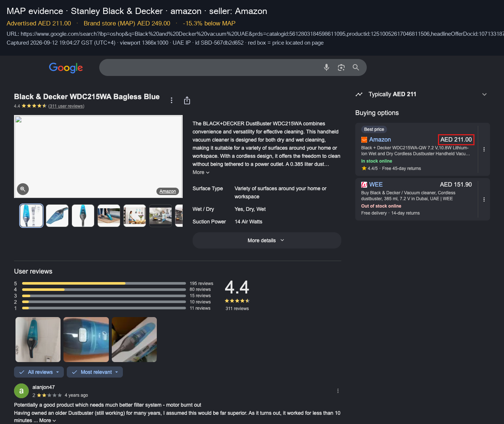Viewport: 504px width, 424px height.
Task: Select the second product thumbnail of angled vacuum
Action: [x=57, y=216]
